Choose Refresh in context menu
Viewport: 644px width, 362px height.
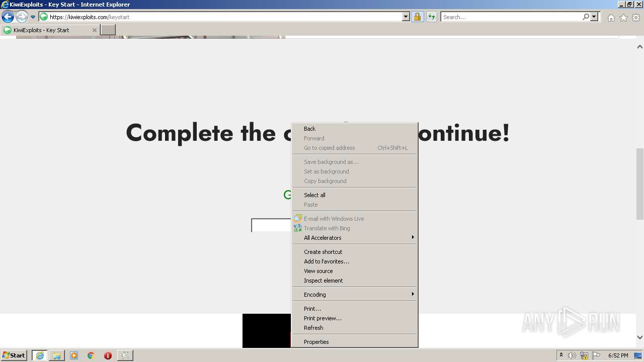point(355,328)
